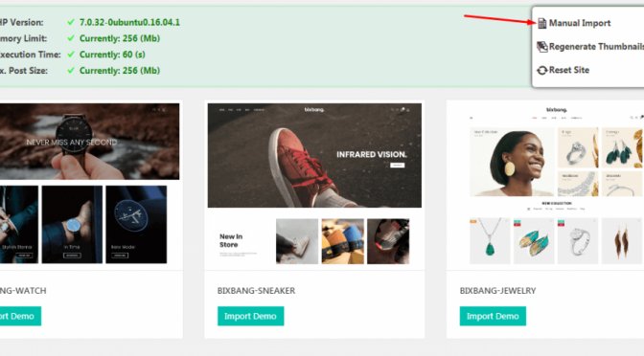
Task: Select Manual Import menu entry
Action: pyautogui.click(x=580, y=23)
